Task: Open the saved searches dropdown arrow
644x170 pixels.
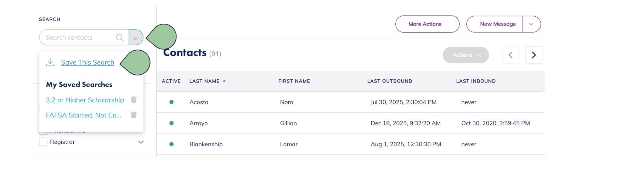Action: 136,38
